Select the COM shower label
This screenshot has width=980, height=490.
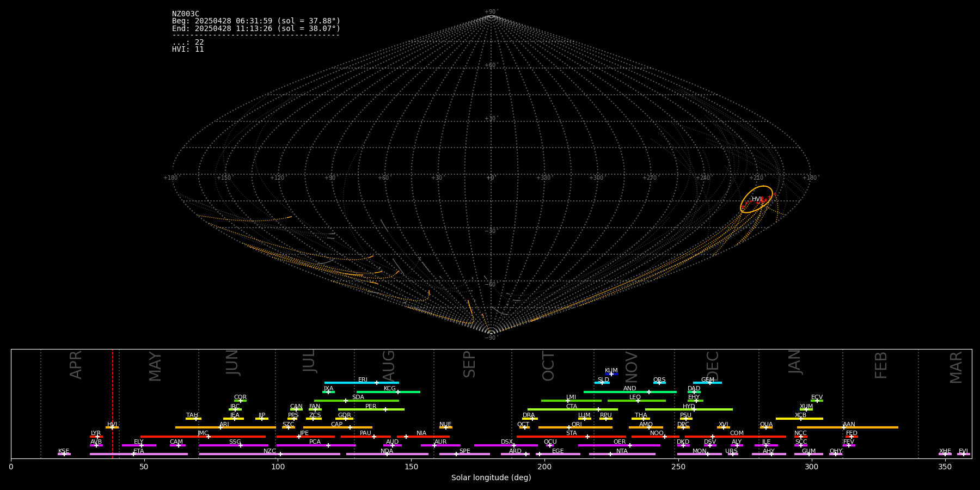[737, 433]
